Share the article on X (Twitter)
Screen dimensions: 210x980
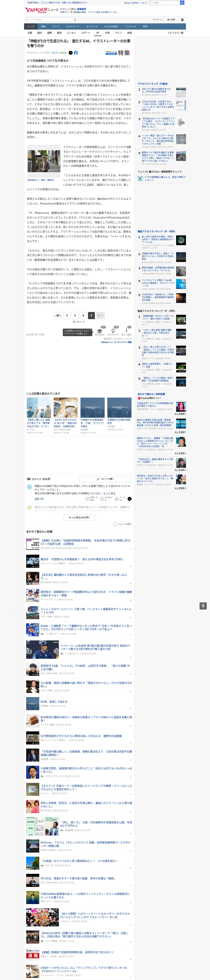click(x=70, y=53)
